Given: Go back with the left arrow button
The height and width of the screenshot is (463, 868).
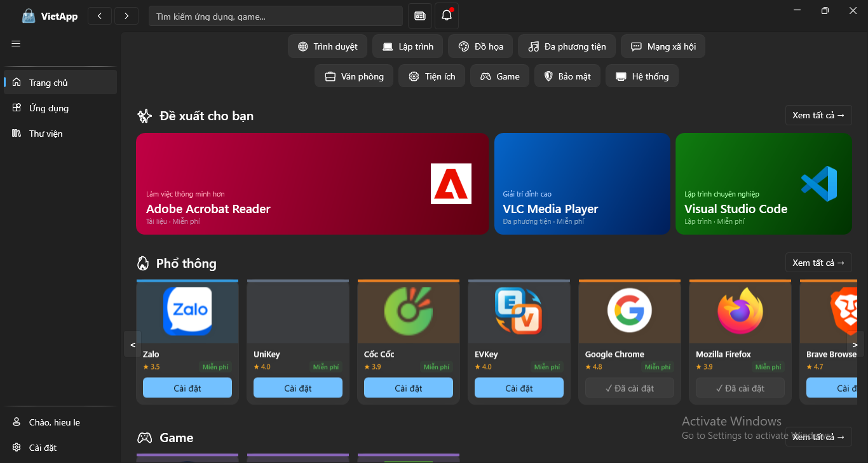Looking at the screenshot, I should coord(100,16).
